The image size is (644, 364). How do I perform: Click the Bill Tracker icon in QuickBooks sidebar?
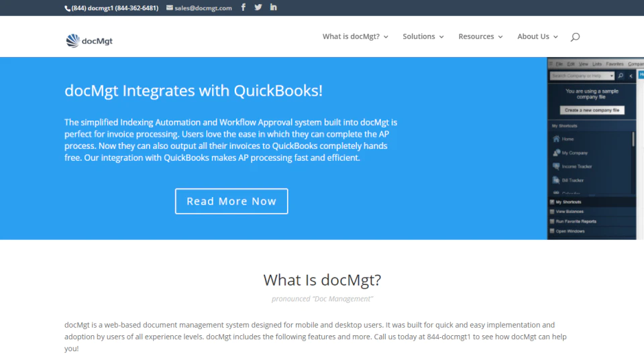coord(556,180)
